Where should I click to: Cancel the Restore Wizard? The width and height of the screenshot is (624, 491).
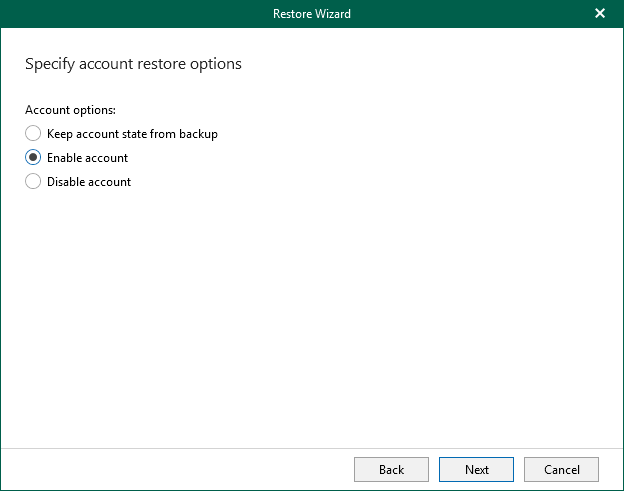click(x=561, y=469)
